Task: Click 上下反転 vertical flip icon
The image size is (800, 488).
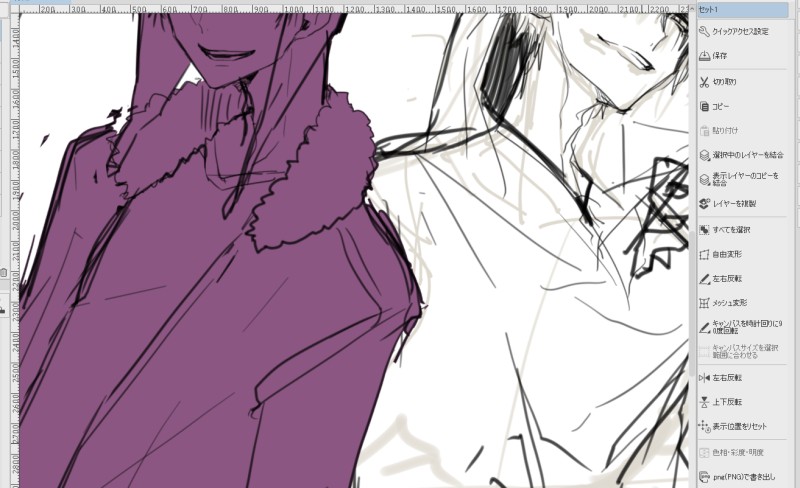Action: (x=704, y=402)
